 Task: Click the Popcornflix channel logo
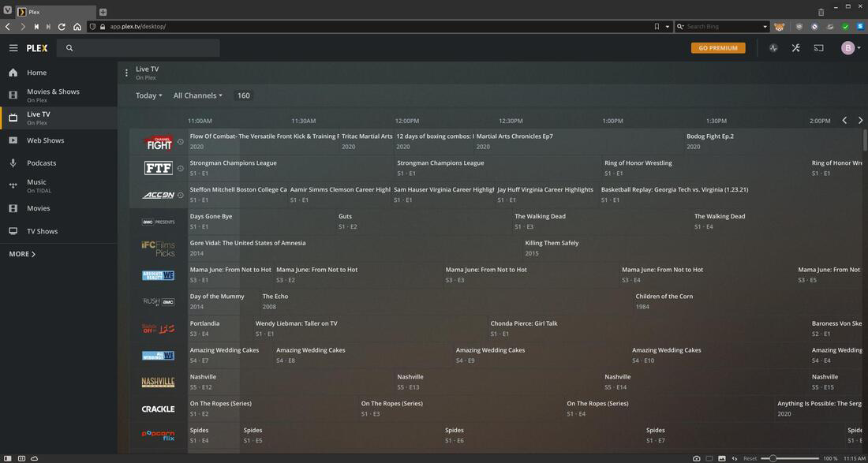pos(159,435)
